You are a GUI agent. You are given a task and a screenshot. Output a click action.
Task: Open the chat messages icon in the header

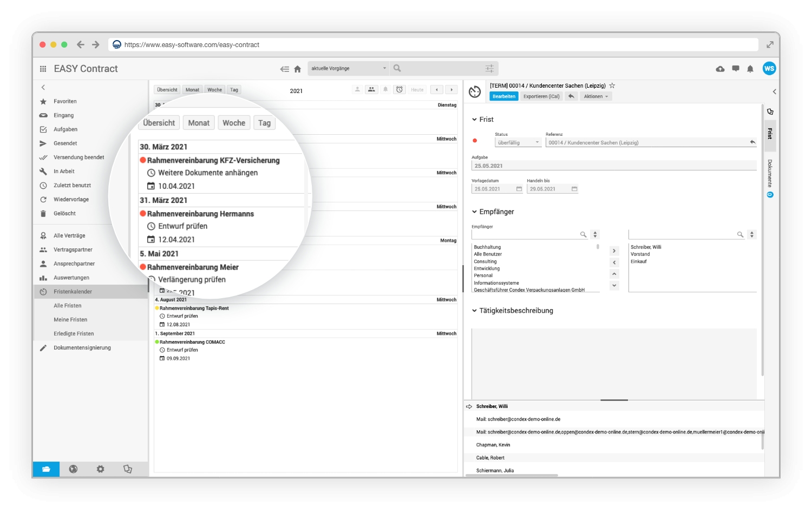pos(736,69)
